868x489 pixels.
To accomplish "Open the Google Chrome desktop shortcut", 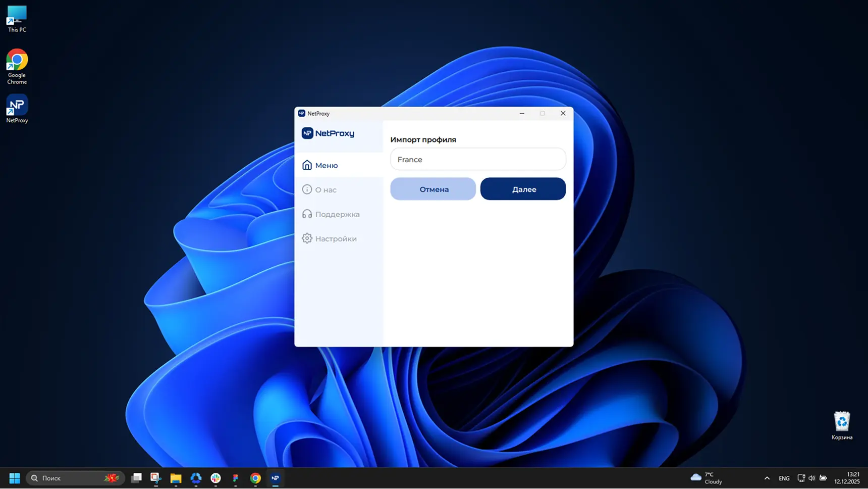I will (x=17, y=66).
